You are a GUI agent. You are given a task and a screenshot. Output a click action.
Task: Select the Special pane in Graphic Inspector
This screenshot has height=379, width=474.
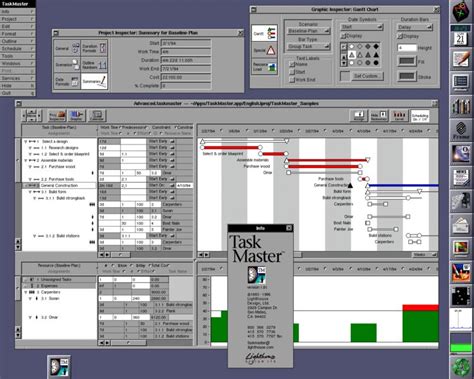264,50
